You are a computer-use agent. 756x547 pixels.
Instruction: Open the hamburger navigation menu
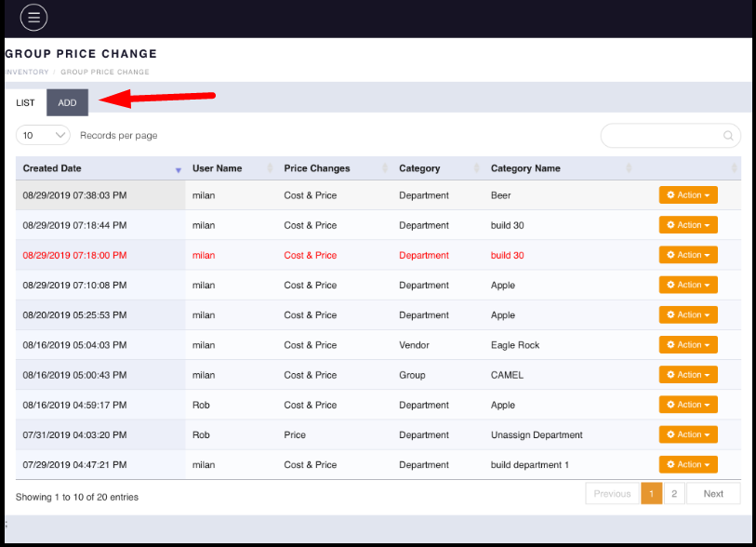pyautogui.click(x=33, y=18)
